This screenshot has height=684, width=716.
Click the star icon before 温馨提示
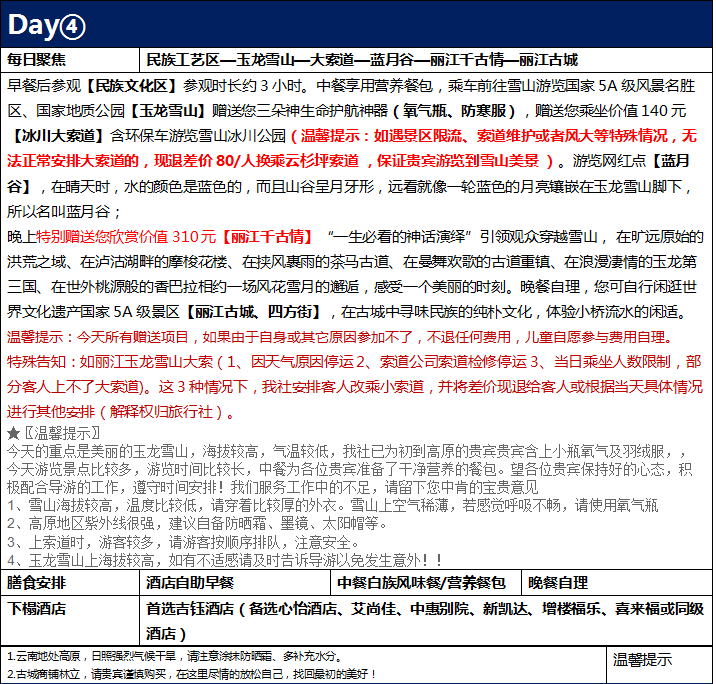tap(13, 433)
